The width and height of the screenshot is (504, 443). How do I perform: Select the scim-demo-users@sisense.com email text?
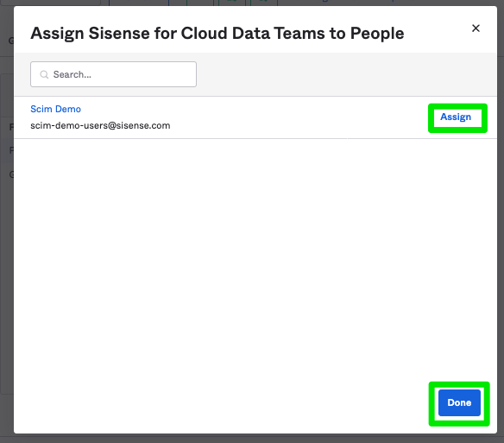coord(100,125)
